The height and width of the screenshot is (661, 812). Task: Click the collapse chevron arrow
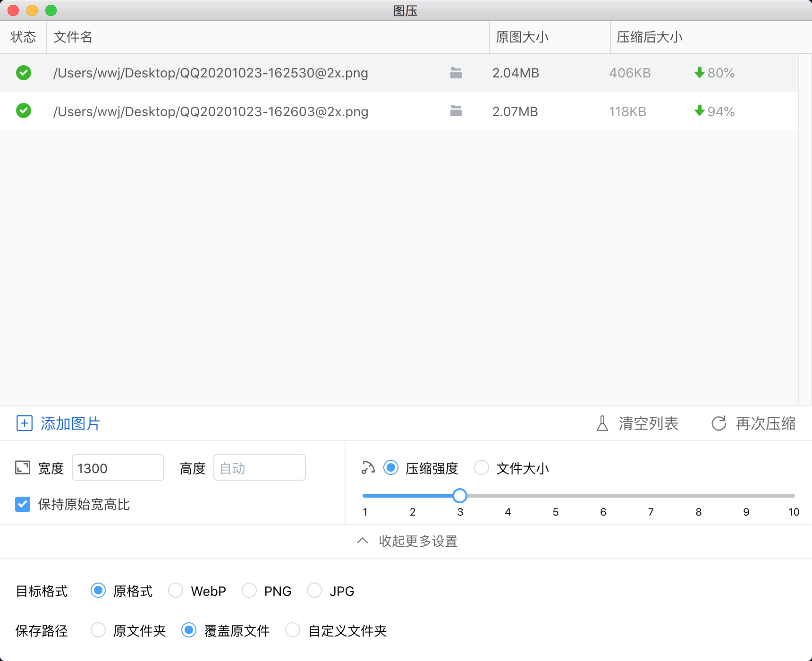pyautogui.click(x=363, y=541)
